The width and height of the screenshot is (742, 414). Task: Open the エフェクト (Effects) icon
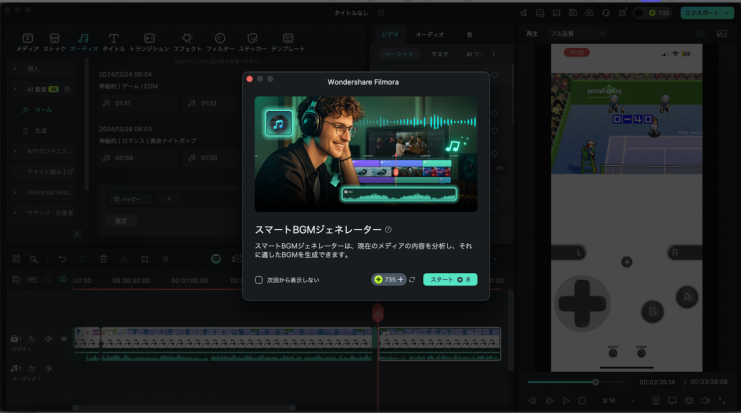click(x=187, y=38)
